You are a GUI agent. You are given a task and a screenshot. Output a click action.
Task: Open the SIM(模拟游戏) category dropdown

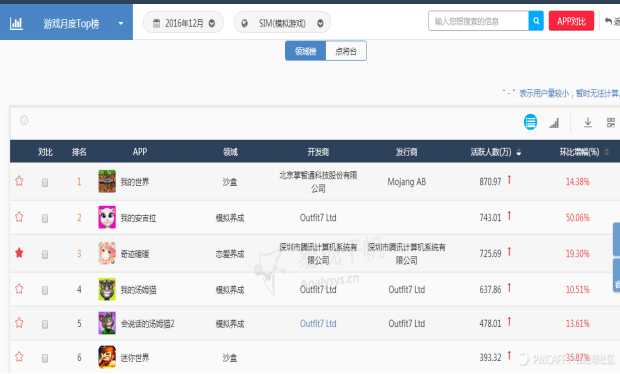click(282, 23)
